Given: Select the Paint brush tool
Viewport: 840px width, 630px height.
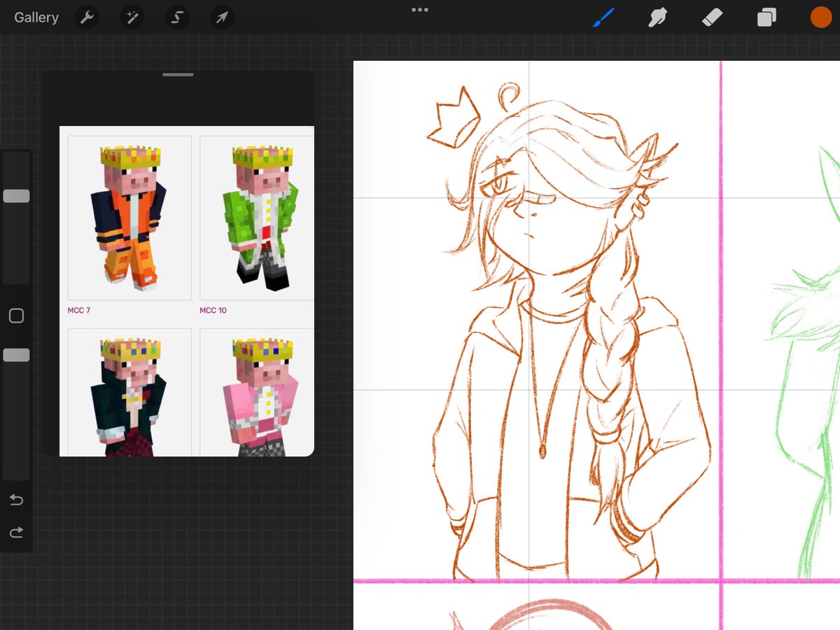Looking at the screenshot, I should [x=603, y=17].
